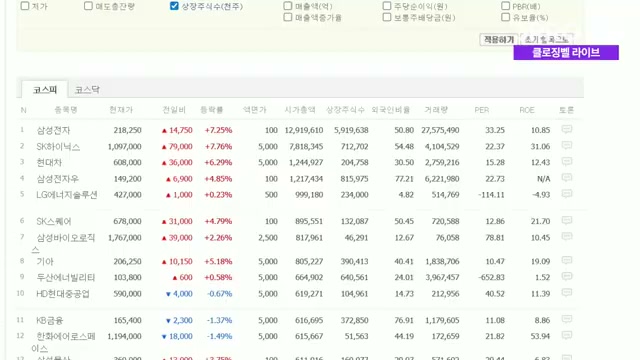Open the 현대차 stock link
Screen dimensions: 640x360
tap(49, 162)
